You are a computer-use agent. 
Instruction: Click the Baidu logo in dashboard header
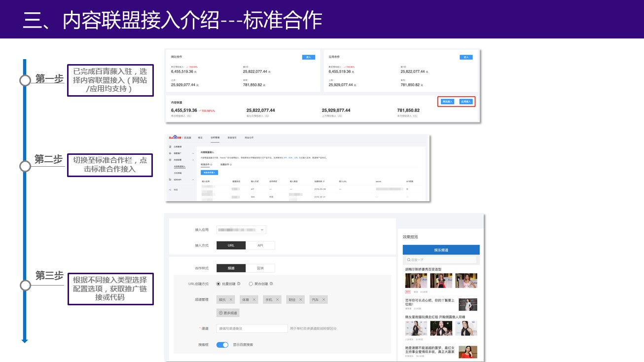point(175,137)
